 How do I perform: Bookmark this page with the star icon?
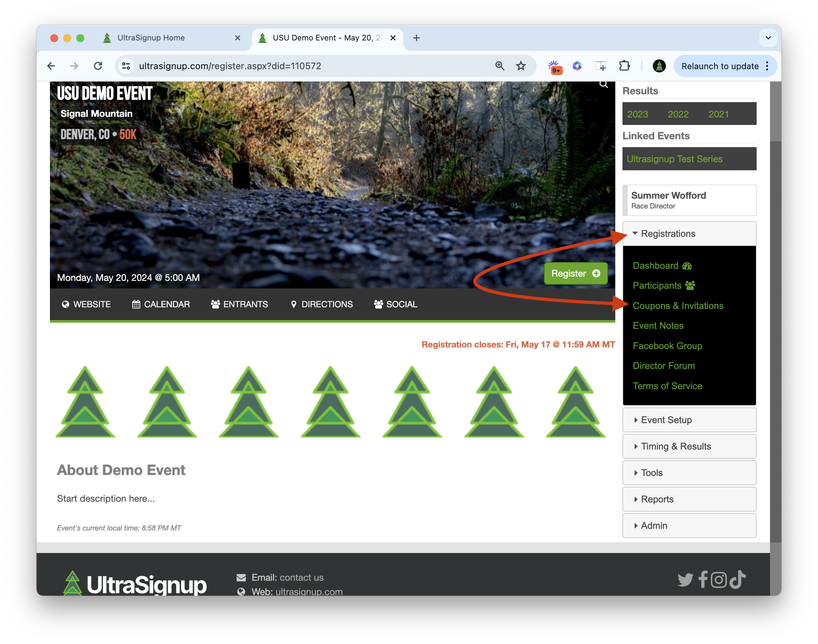[x=521, y=66]
